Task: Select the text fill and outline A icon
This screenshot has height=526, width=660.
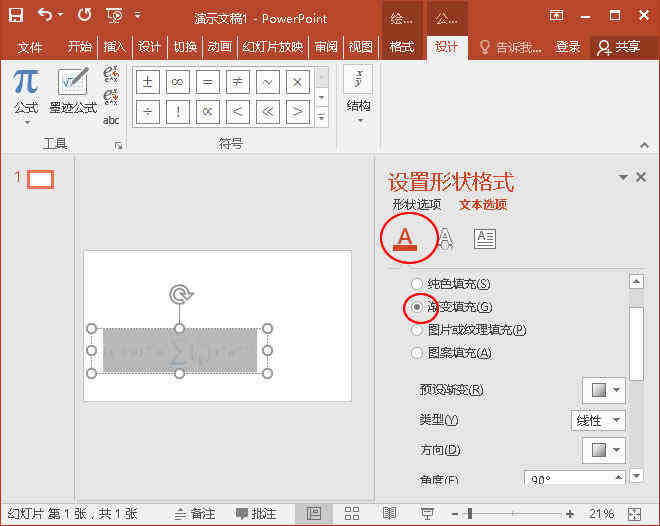Action: point(405,239)
